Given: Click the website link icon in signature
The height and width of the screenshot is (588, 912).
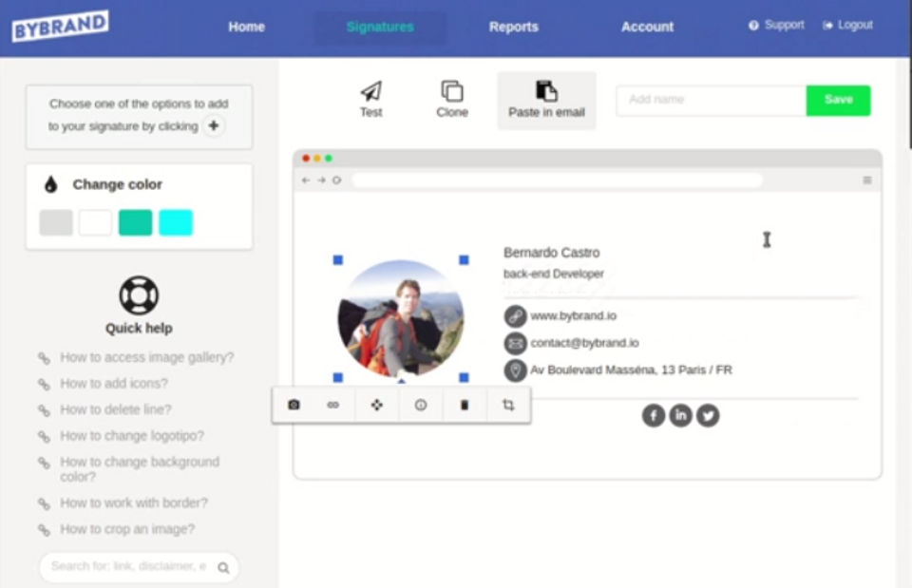Looking at the screenshot, I should pos(515,316).
